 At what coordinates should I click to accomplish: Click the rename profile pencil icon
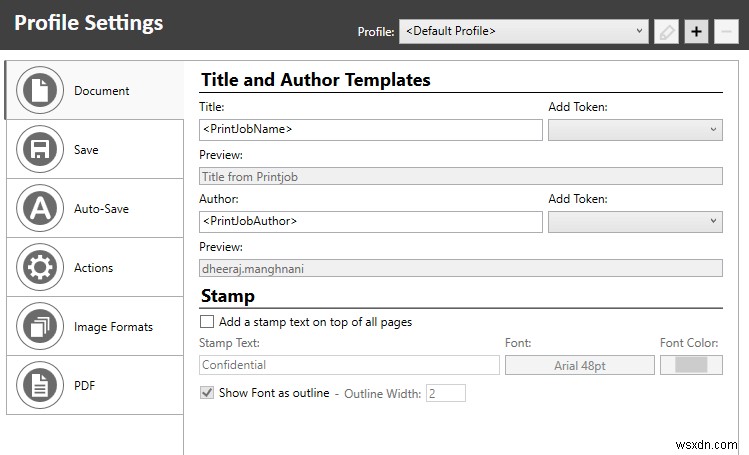coord(666,31)
